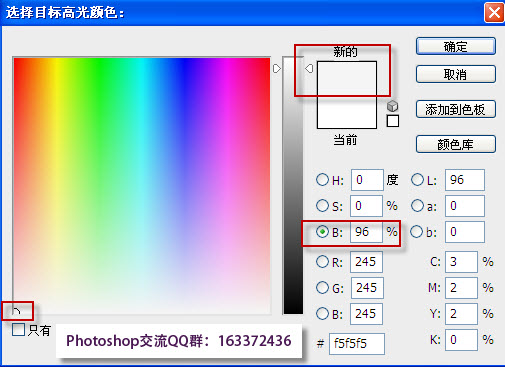This screenshot has height=367, width=505.
Task: Select the blue channel B radio button
Action: click(322, 314)
